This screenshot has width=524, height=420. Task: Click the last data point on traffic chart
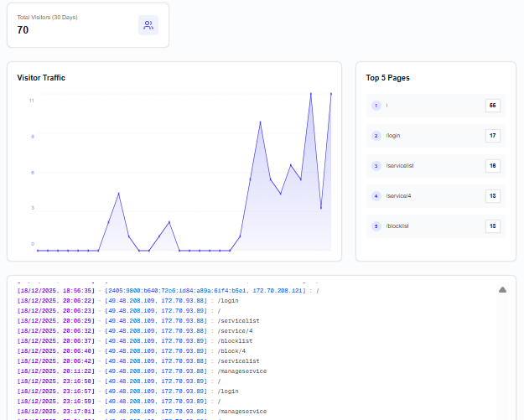331,94
